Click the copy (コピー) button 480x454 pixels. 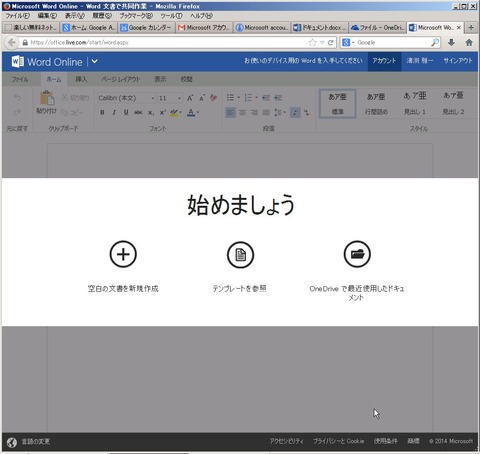72,113
